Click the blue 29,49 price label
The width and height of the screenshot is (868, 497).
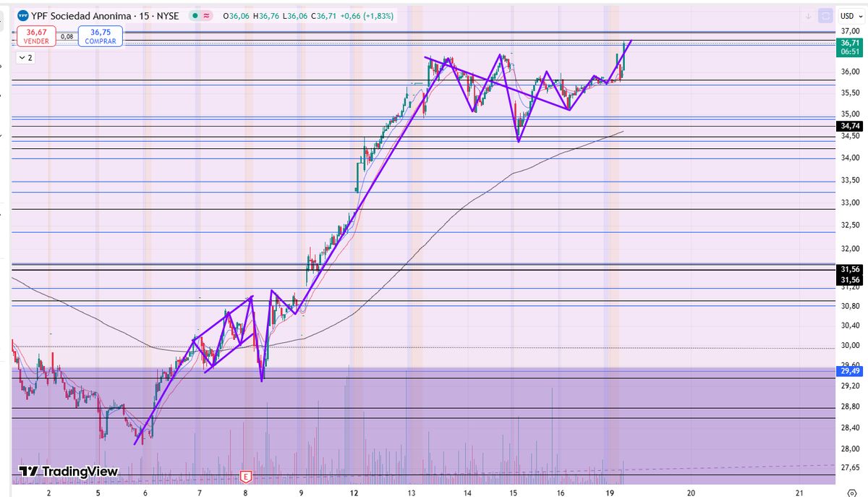(850, 370)
